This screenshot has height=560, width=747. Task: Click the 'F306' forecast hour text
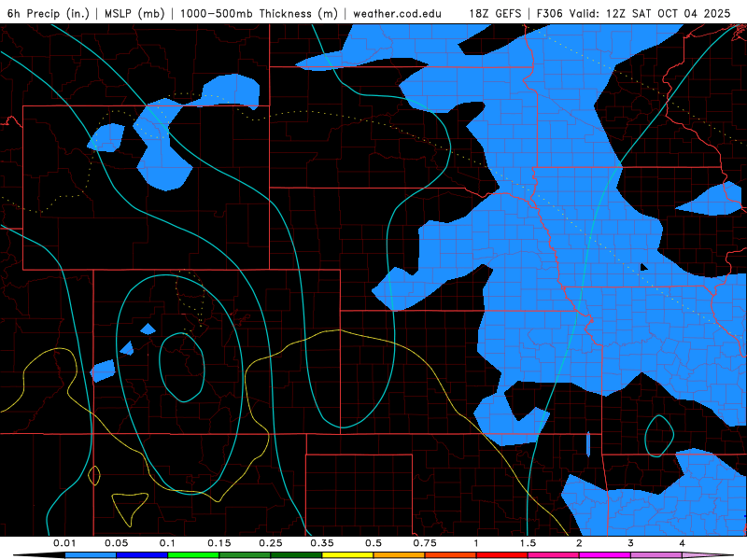click(549, 13)
